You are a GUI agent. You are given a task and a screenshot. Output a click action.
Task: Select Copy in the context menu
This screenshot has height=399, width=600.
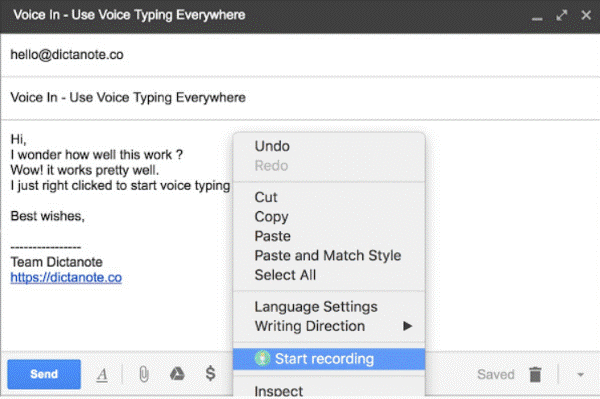[329, 217]
